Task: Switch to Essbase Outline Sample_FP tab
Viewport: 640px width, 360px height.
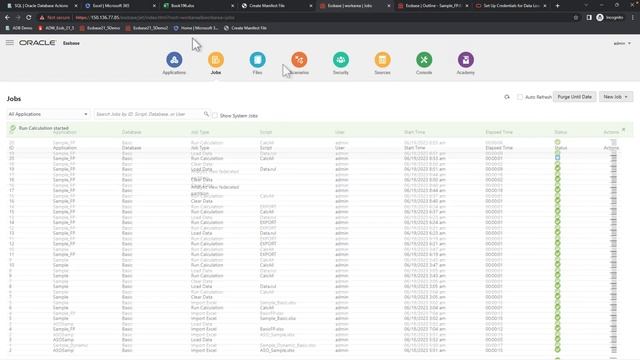Action: [x=432, y=6]
